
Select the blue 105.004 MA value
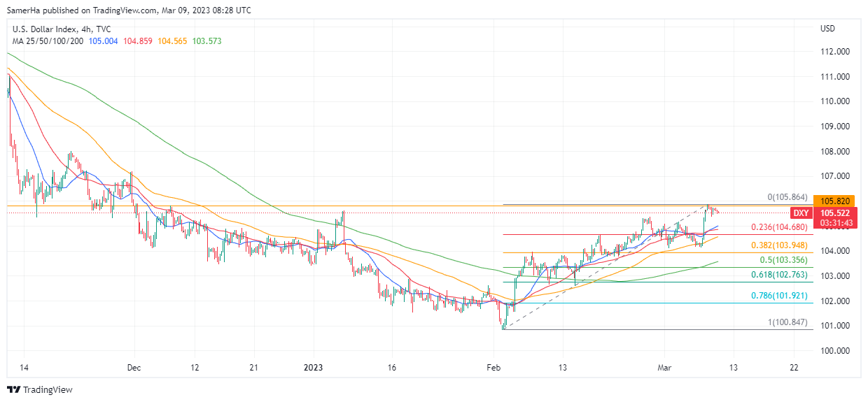[104, 41]
